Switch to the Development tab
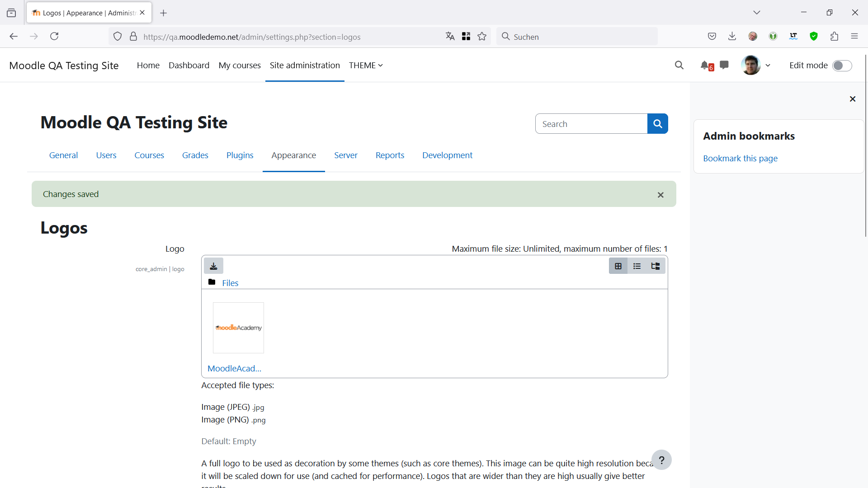This screenshot has height=488, width=868. 447,155
